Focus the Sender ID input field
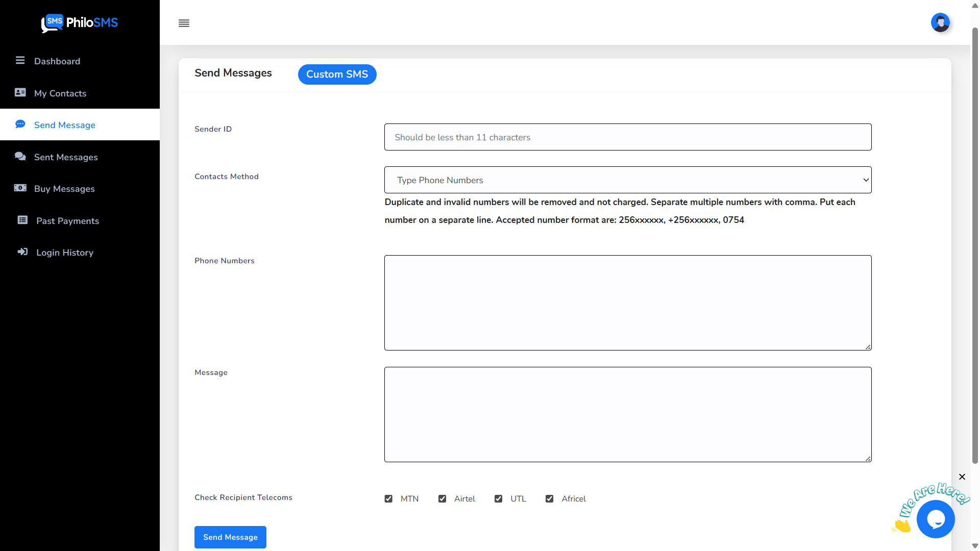The width and height of the screenshot is (980, 551). click(x=627, y=137)
